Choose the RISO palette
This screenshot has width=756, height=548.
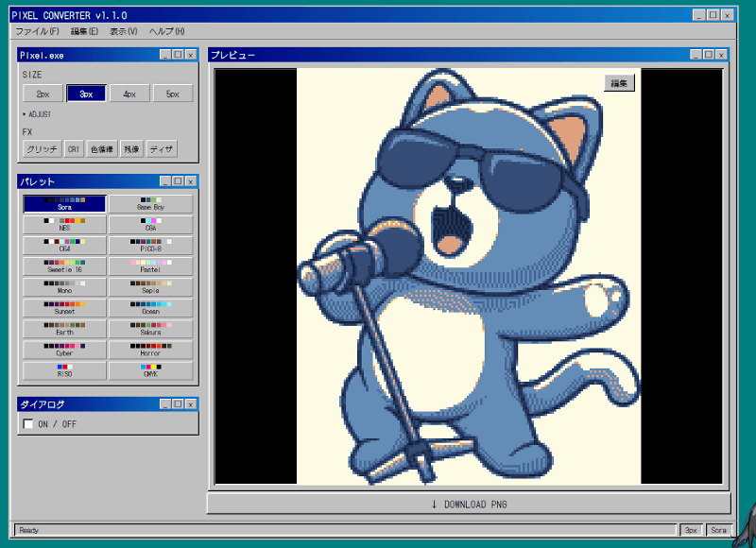(x=64, y=370)
